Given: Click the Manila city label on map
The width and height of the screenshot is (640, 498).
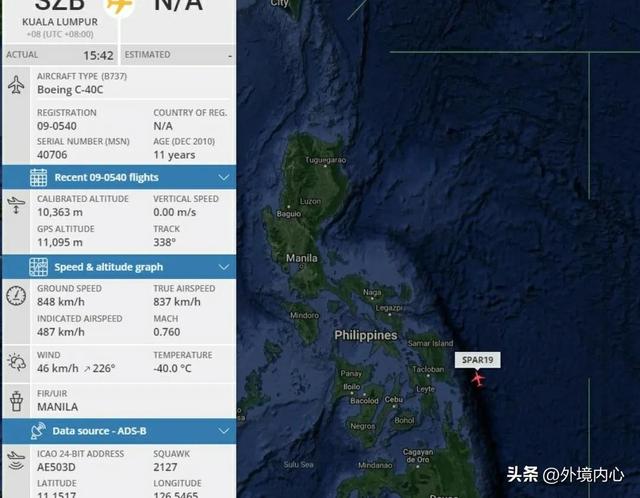Looking at the screenshot, I should click(x=302, y=258).
